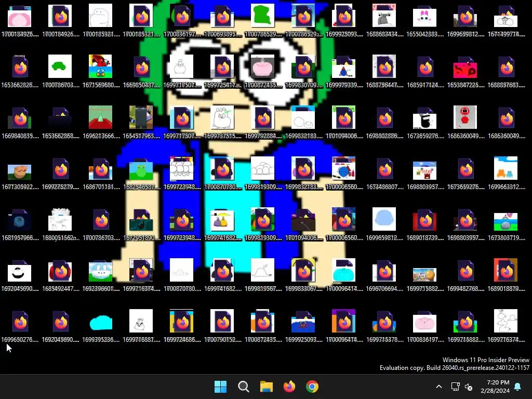This screenshot has width=532, height=399.
Task: Select the 1699275279 Firefox file
Action: tap(60, 168)
